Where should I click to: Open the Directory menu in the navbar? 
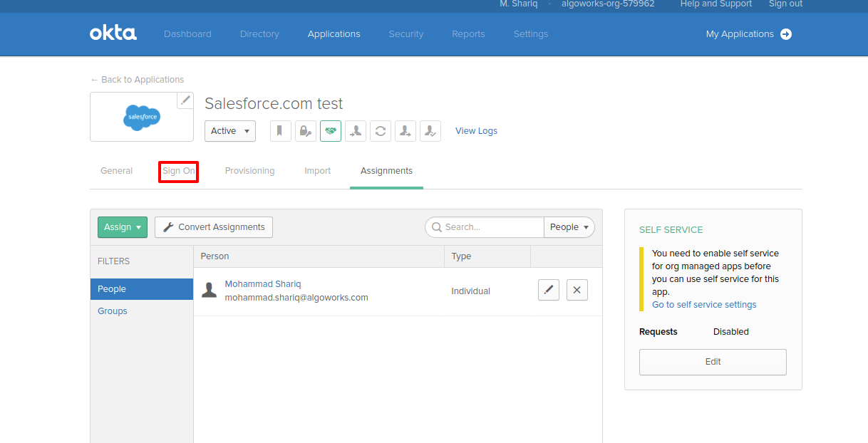(x=259, y=34)
